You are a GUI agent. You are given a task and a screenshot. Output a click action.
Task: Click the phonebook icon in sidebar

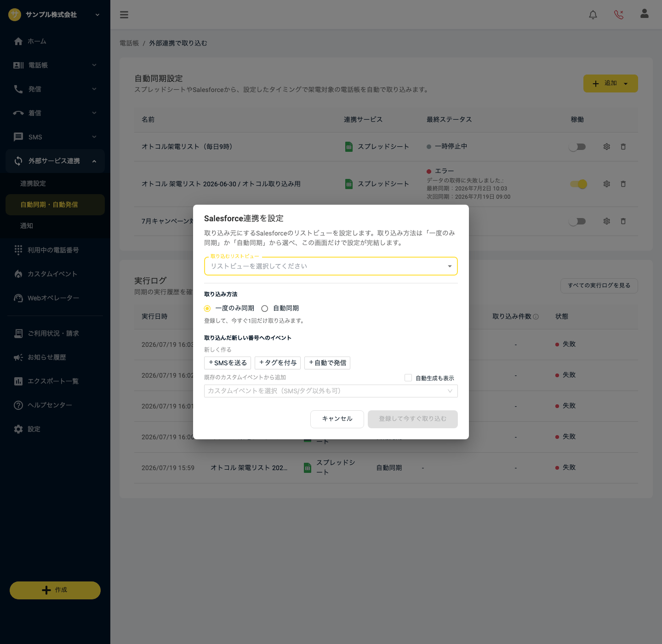18,65
